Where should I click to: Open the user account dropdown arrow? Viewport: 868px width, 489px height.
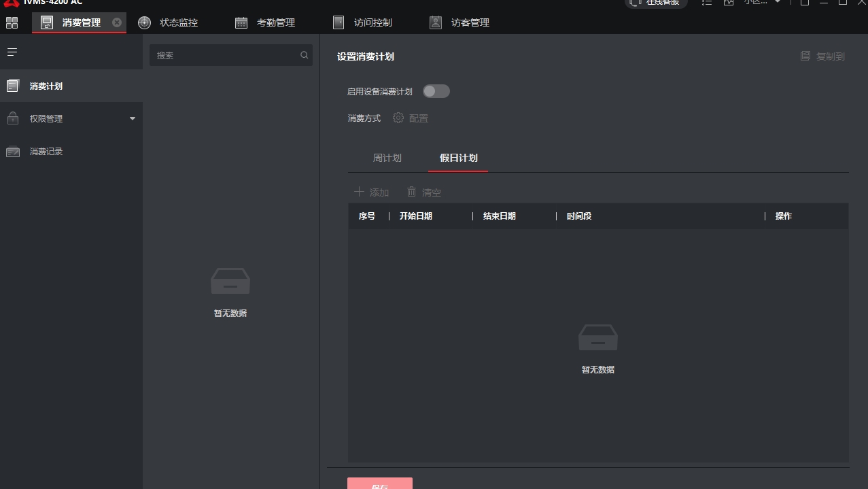778,2
